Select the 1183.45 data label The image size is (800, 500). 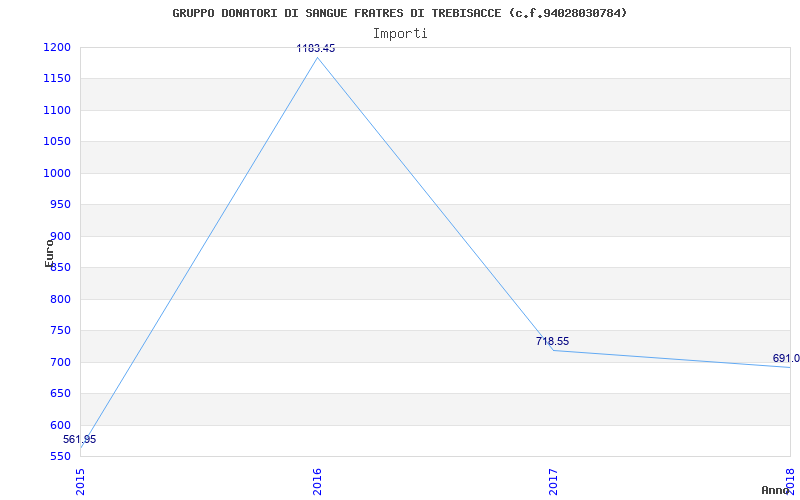coord(316,48)
